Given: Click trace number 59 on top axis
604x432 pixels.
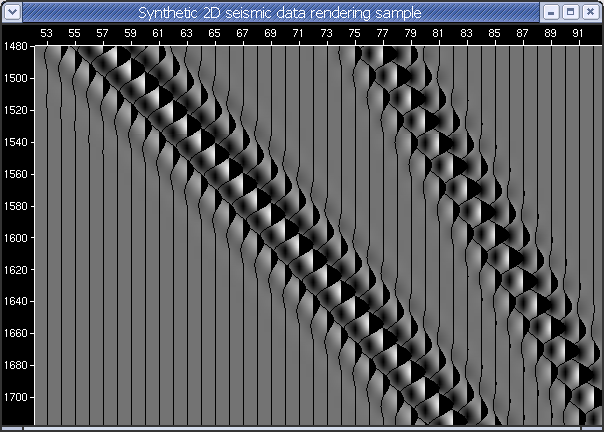Looking at the screenshot, I should tap(130, 34).
